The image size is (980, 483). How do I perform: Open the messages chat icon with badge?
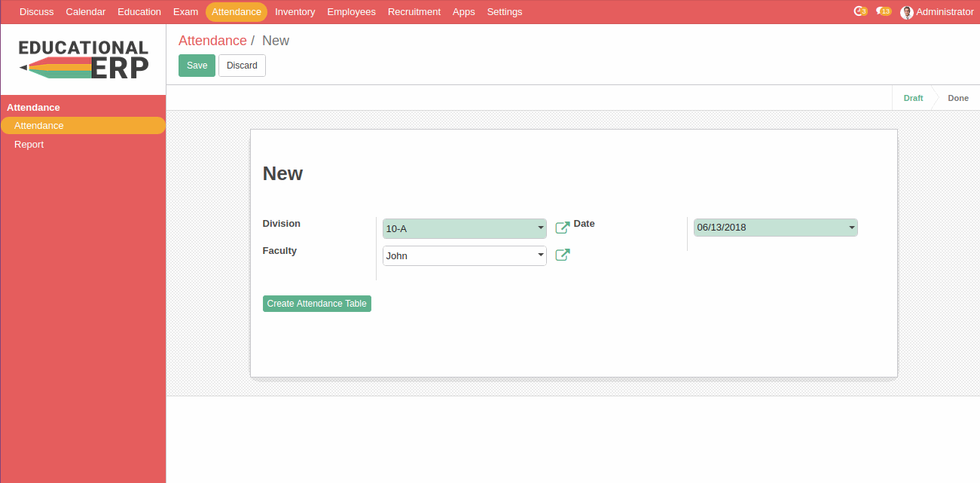[883, 11]
